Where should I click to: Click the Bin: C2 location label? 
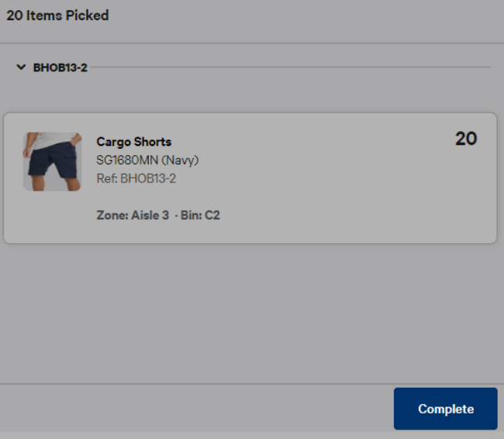pyautogui.click(x=200, y=215)
